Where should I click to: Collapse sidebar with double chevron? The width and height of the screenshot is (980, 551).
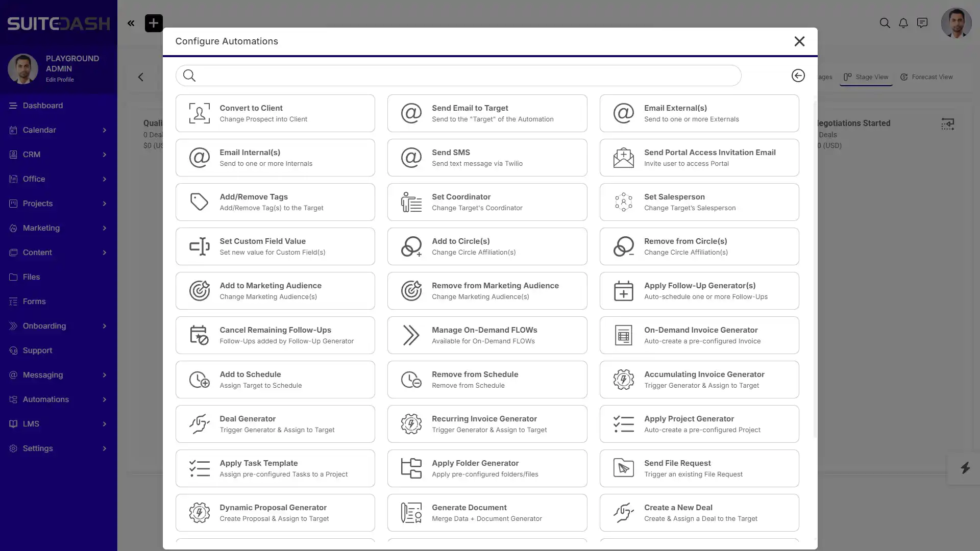point(131,23)
